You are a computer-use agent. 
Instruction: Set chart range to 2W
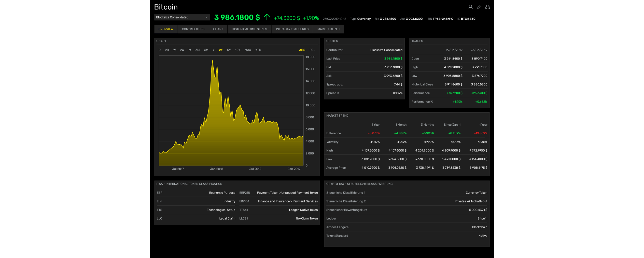182,50
